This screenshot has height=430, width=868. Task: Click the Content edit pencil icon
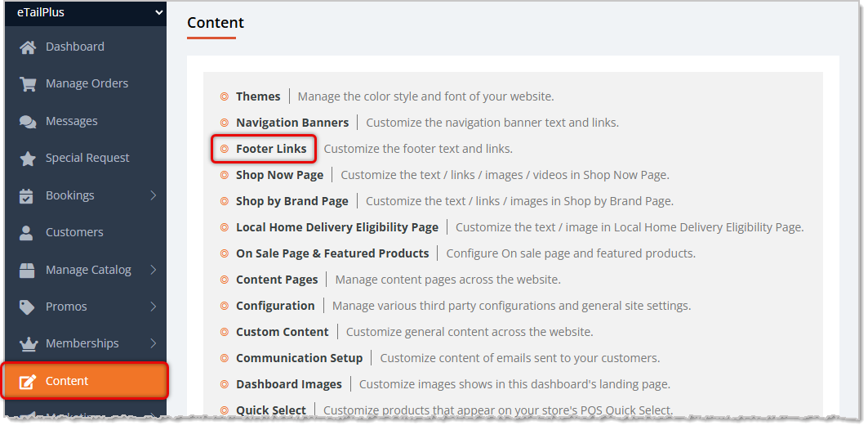point(28,381)
